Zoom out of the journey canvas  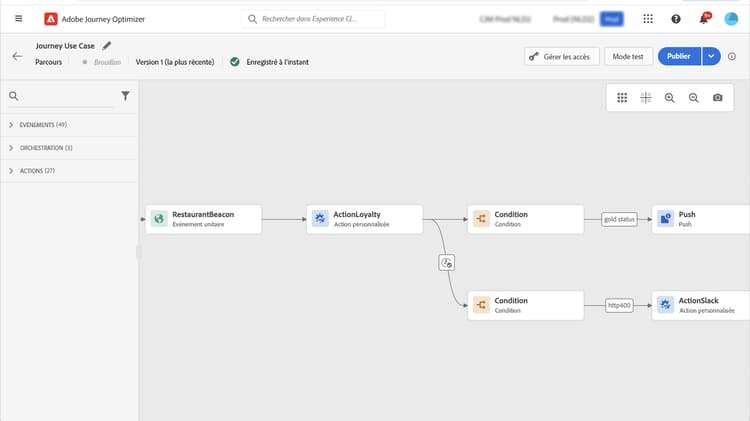[x=694, y=97]
